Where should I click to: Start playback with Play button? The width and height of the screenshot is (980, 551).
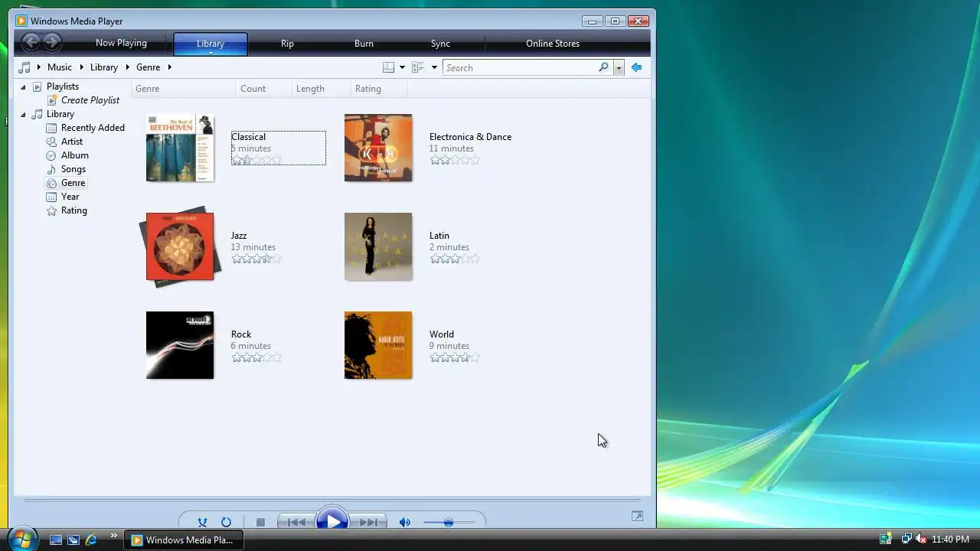coord(332,520)
